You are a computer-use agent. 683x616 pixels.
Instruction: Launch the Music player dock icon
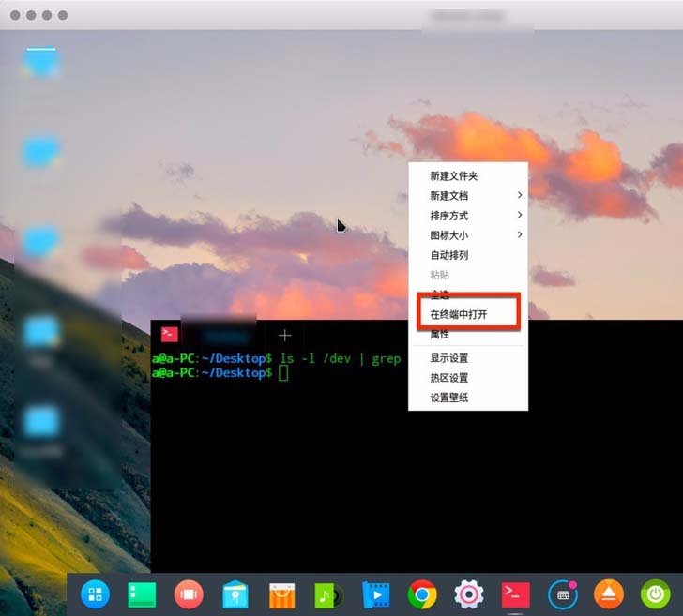(328, 595)
